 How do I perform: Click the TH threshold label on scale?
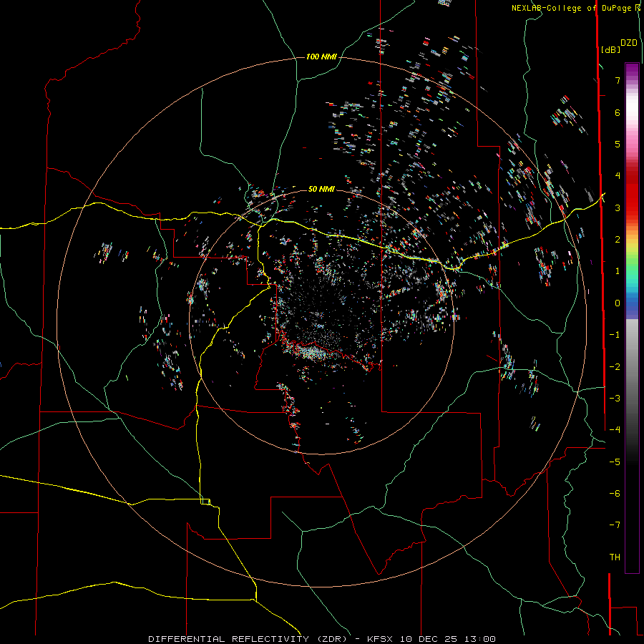pyautogui.click(x=615, y=557)
